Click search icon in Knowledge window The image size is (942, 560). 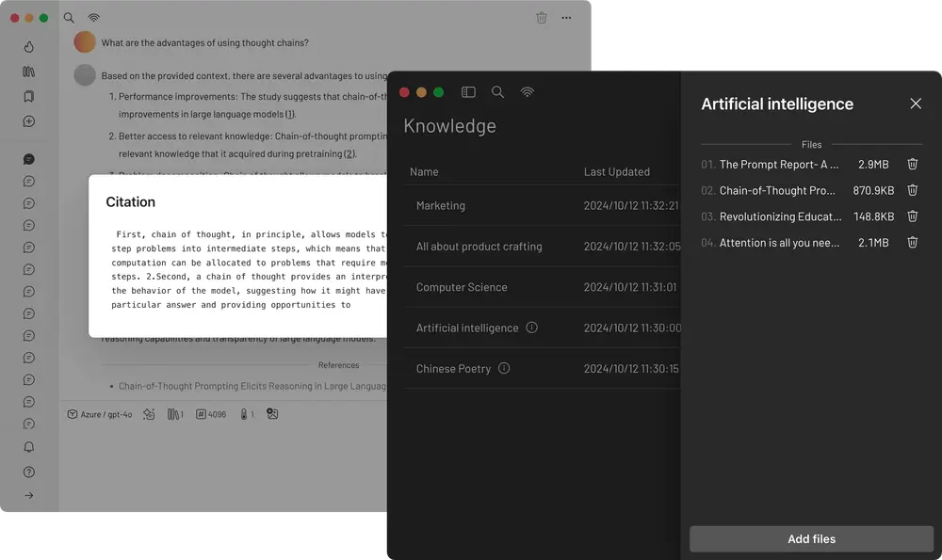click(x=497, y=92)
